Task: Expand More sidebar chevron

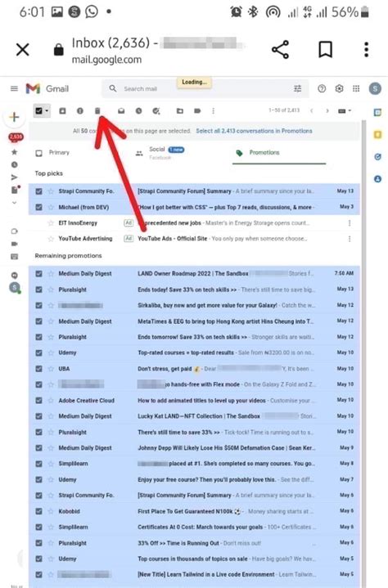Action: (x=14, y=203)
